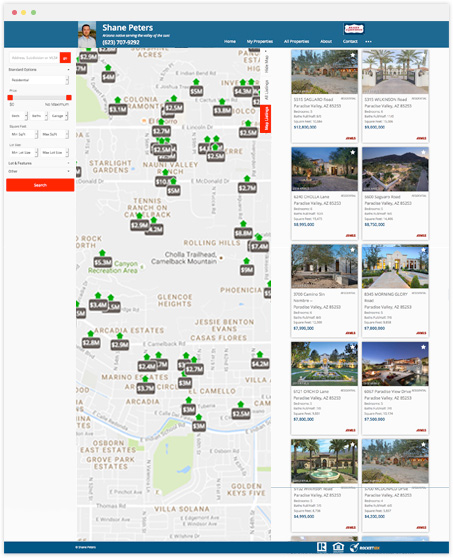
Task: Click the Hide Map link
Action: coord(267,64)
